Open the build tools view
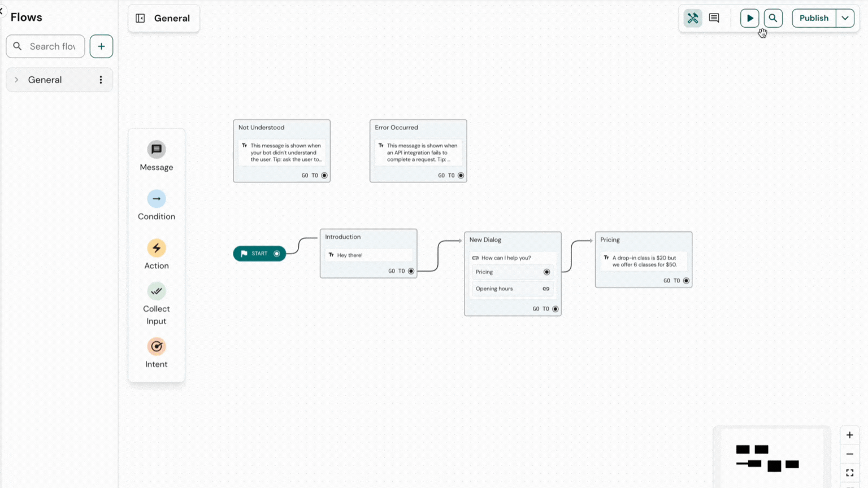This screenshot has width=868, height=488. coord(693,18)
